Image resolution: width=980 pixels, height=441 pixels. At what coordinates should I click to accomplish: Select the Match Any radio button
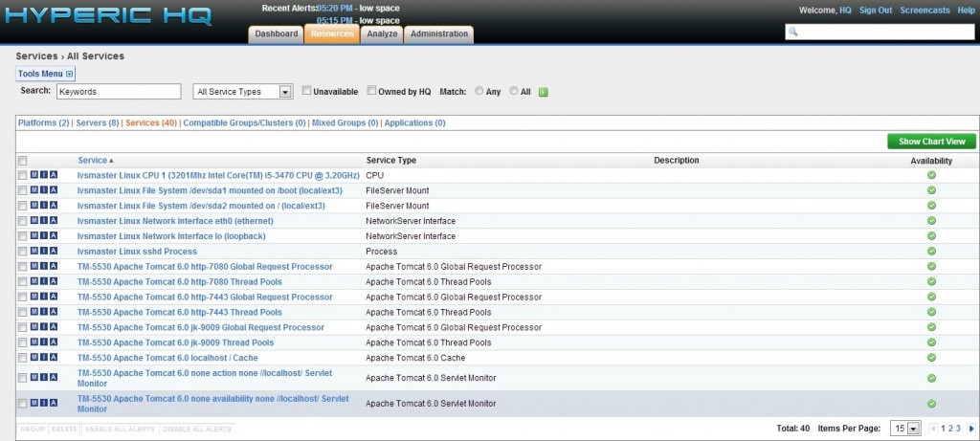click(x=479, y=91)
